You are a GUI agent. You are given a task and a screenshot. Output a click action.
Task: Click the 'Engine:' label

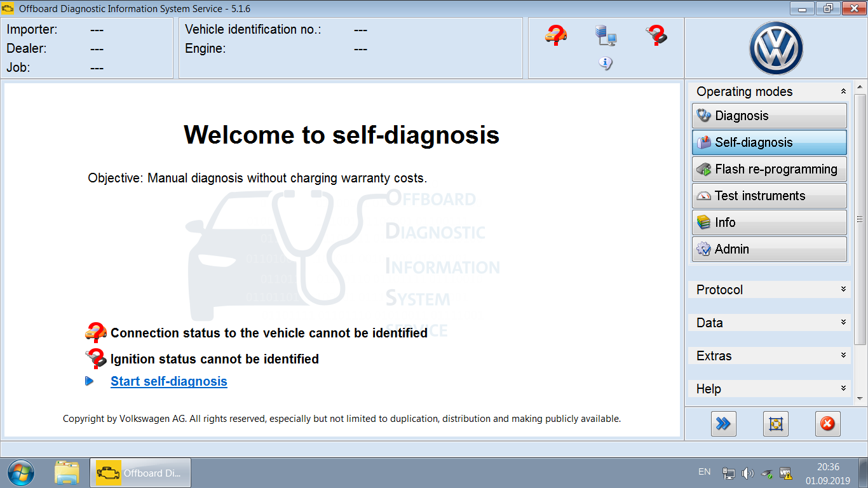point(205,49)
